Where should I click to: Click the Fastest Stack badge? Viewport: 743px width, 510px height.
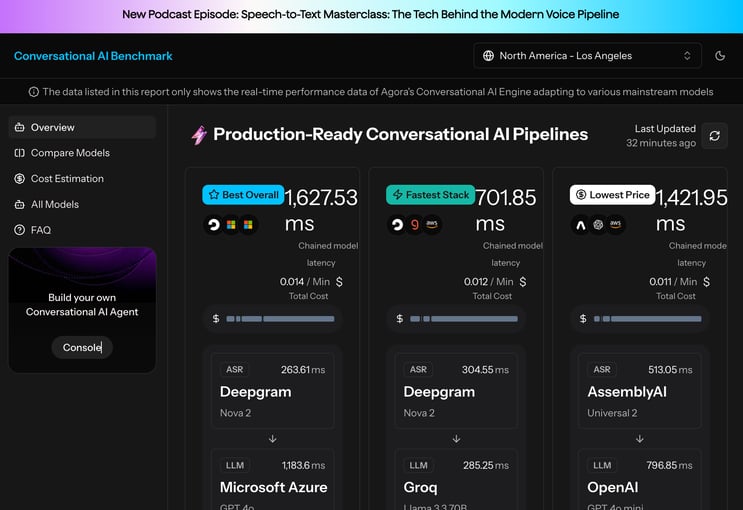[430, 195]
